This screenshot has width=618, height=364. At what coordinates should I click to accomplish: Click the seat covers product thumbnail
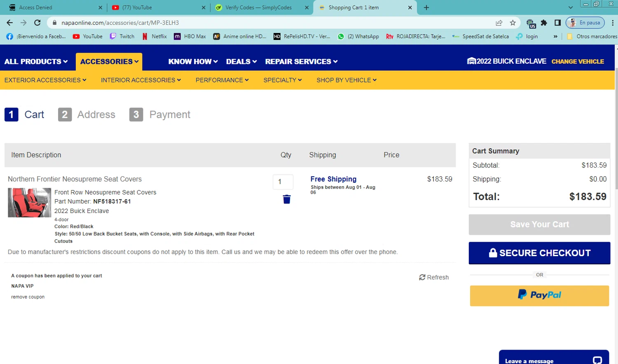(29, 203)
